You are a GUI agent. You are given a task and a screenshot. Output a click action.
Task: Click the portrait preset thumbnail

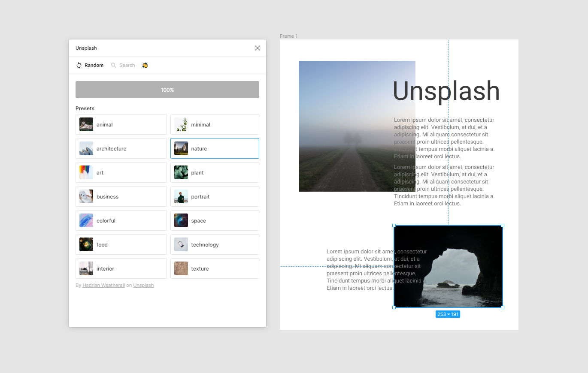click(181, 196)
